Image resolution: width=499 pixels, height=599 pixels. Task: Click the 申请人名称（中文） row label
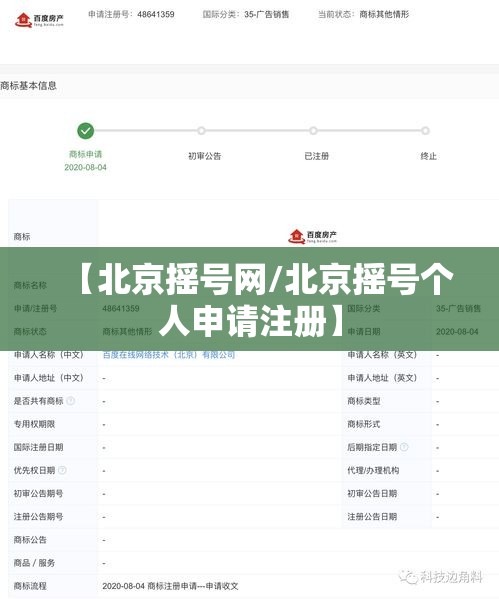(49, 355)
